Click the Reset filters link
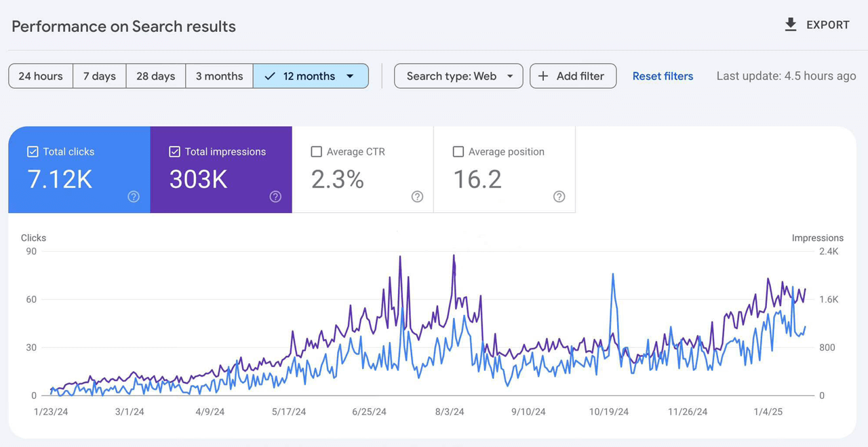 click(x=663, y=76)
